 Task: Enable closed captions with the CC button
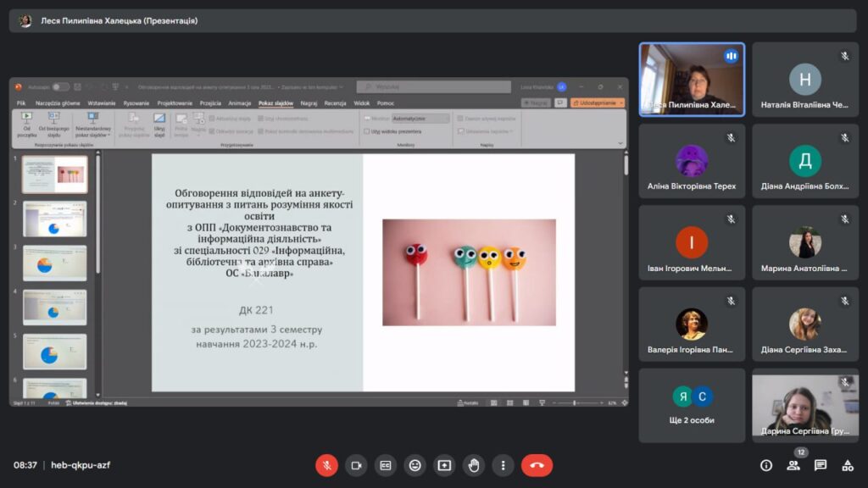(386, 465)
